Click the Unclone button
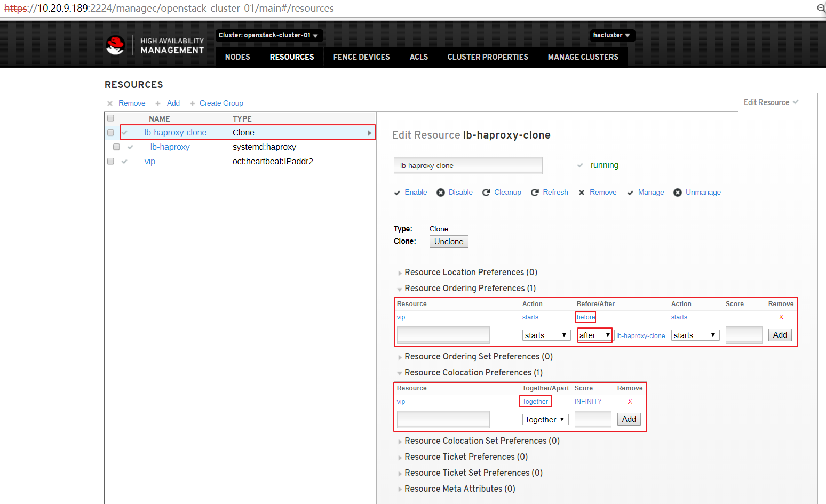 [449, 242]
